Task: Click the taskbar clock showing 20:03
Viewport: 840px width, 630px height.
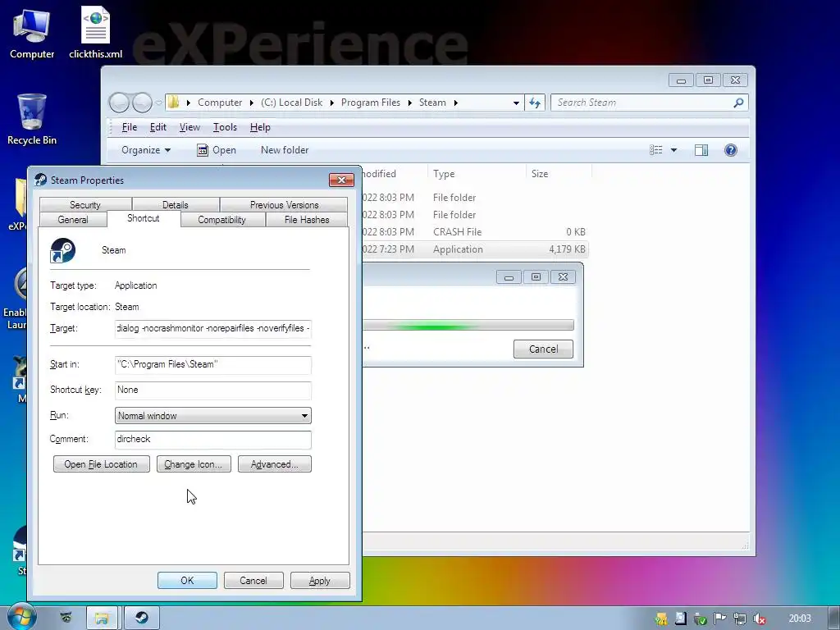Action: [x=800, y=619]
